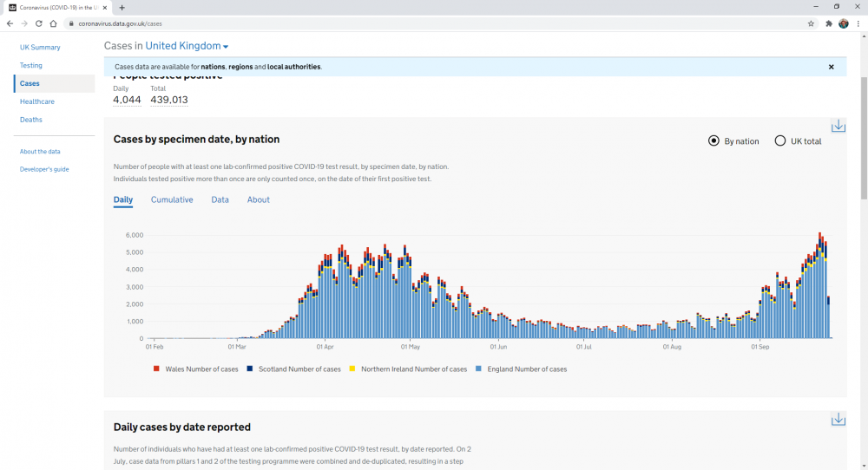Switch to the Daily chart tab

pyautogui.click(x=123, y=199)
